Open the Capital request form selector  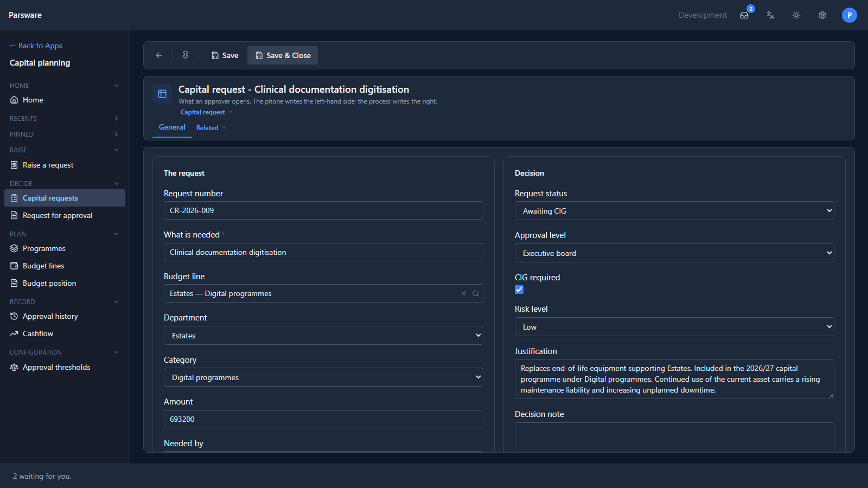[207, 112]
